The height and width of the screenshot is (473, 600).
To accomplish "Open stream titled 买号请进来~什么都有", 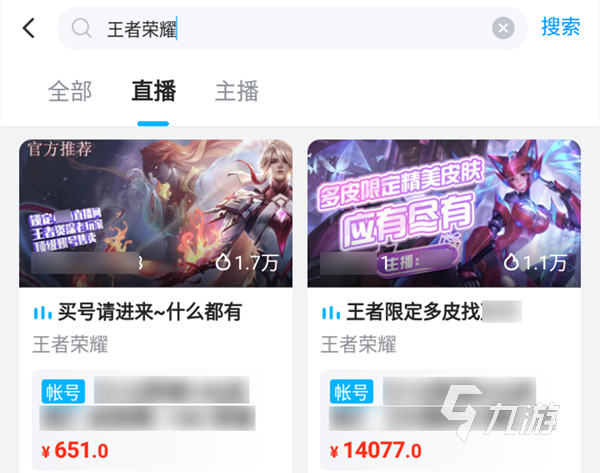I will pyautogui.click(x=150, y=312).
